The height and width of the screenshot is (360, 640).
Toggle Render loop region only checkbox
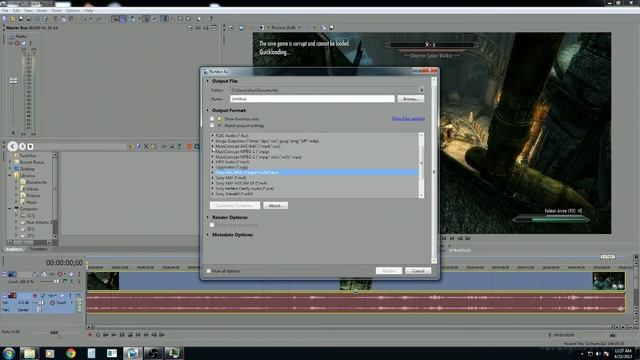pos(212,225)
